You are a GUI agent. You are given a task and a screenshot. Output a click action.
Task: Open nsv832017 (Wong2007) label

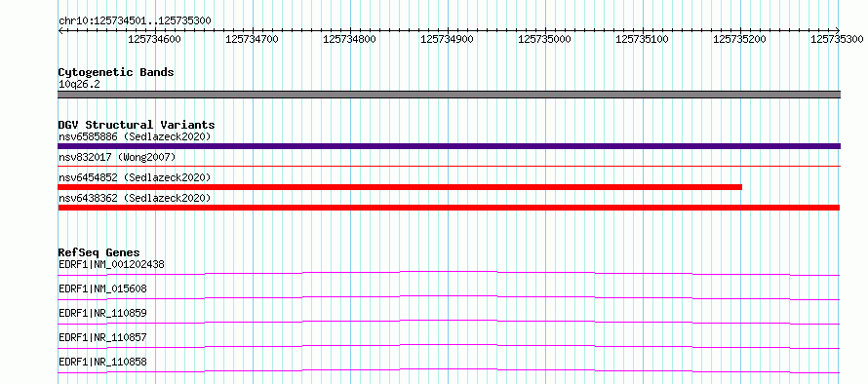(117, 157)
